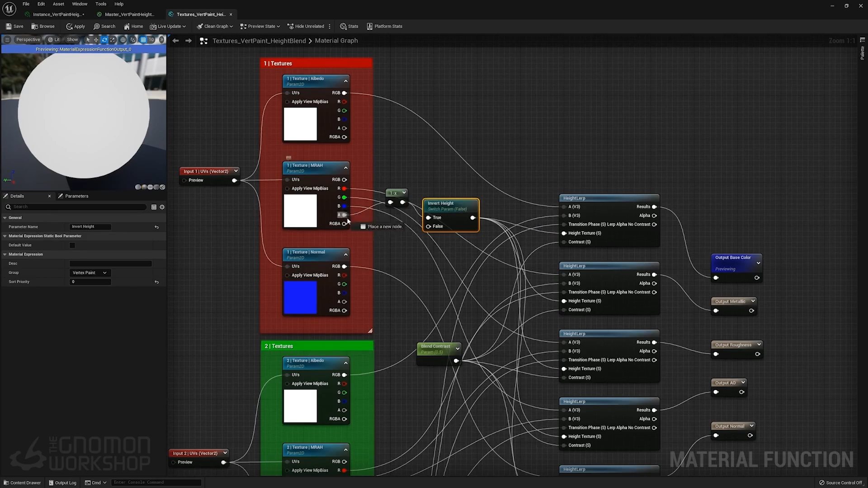The image size is (868, 488).
Task: Select the rotate mode viewport icon
Action: pyautogui.click(x=104, y=40)
